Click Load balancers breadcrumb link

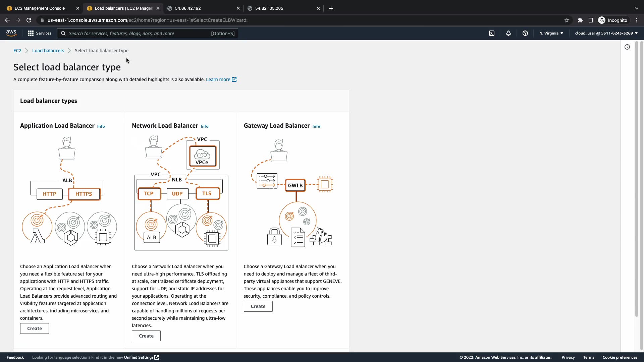point(48,51)
